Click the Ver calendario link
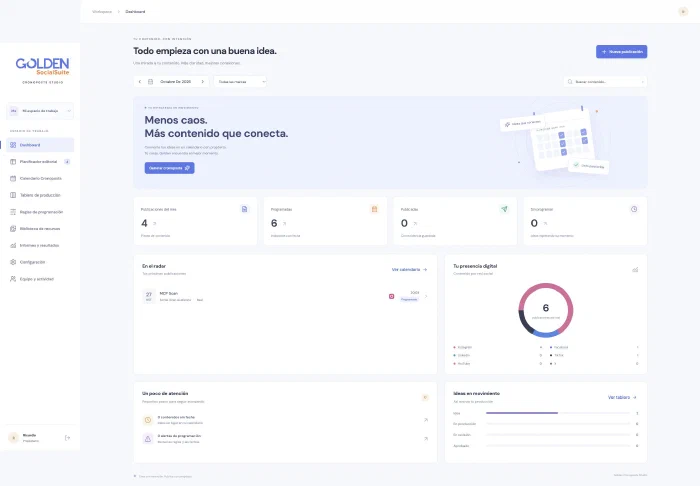 409,270
